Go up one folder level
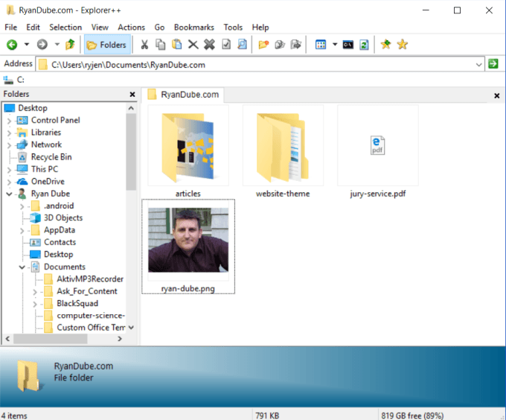This screenshot has height=420, width=506. click(x=70, y=44)
